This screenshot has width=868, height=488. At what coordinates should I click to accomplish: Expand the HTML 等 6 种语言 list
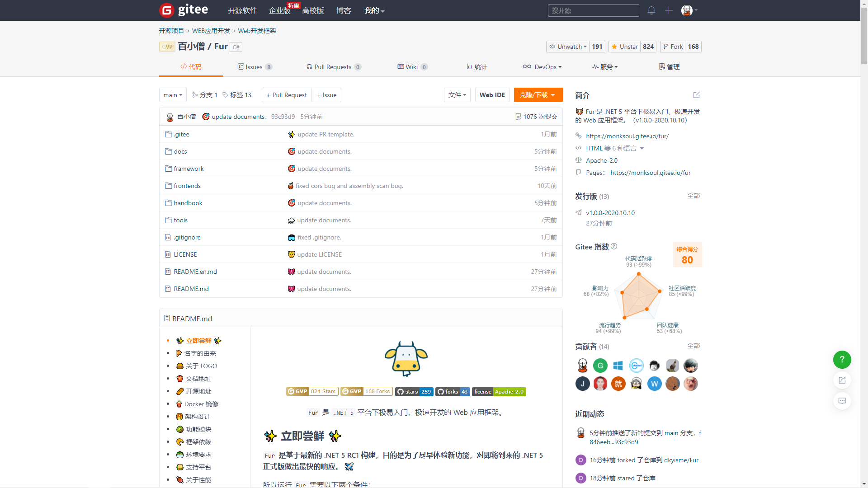pos(615,148)
